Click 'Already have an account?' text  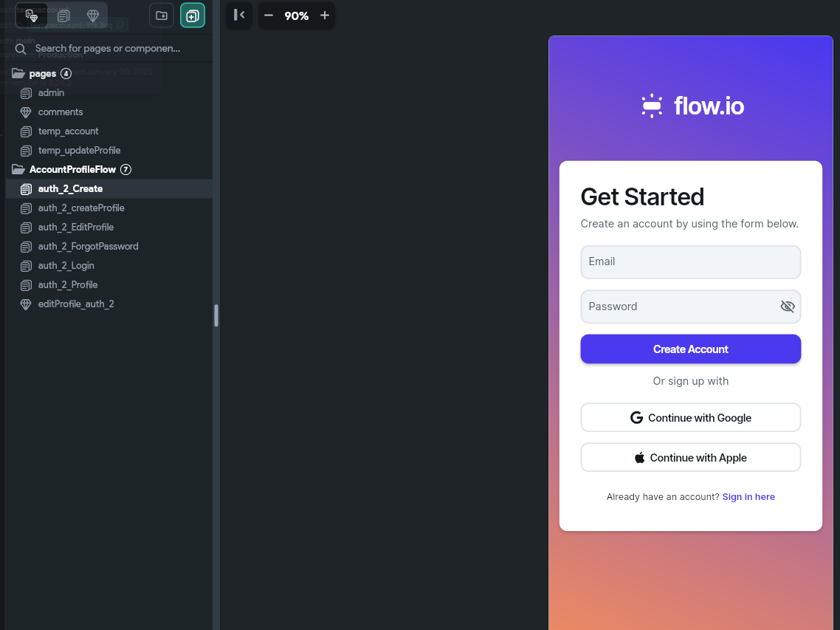click(663, 497)
